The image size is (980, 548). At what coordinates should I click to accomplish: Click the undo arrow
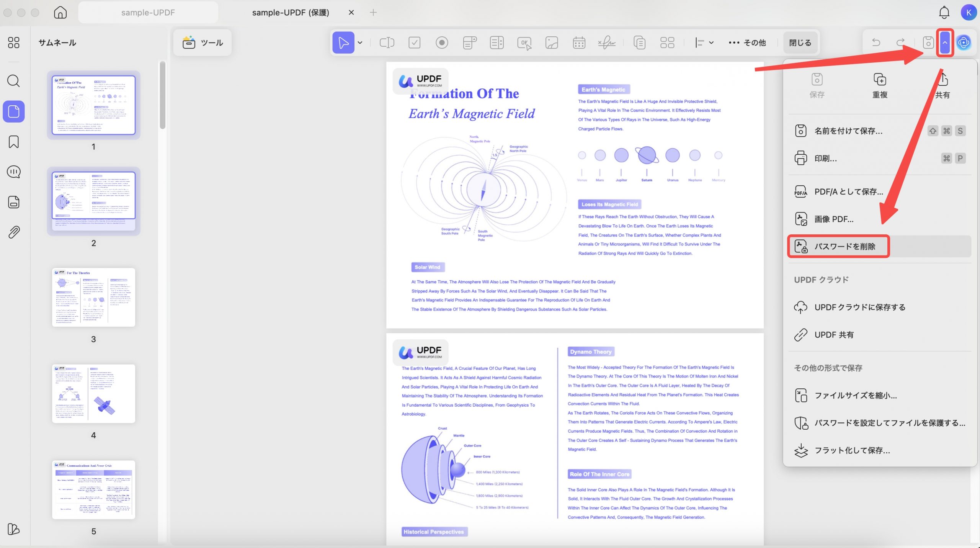tap(876, 42)
